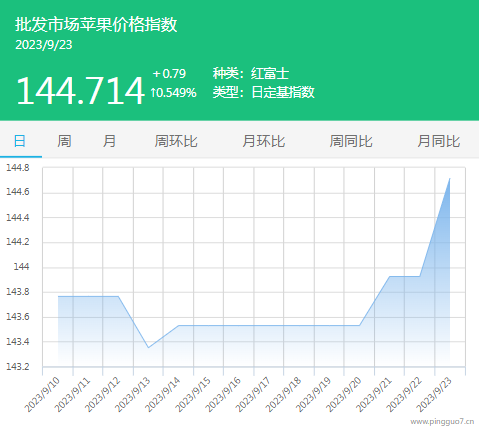
Task: Click the 2023/9/10 x-axis label
Action: pyautogui.click(x=43, y=394)
